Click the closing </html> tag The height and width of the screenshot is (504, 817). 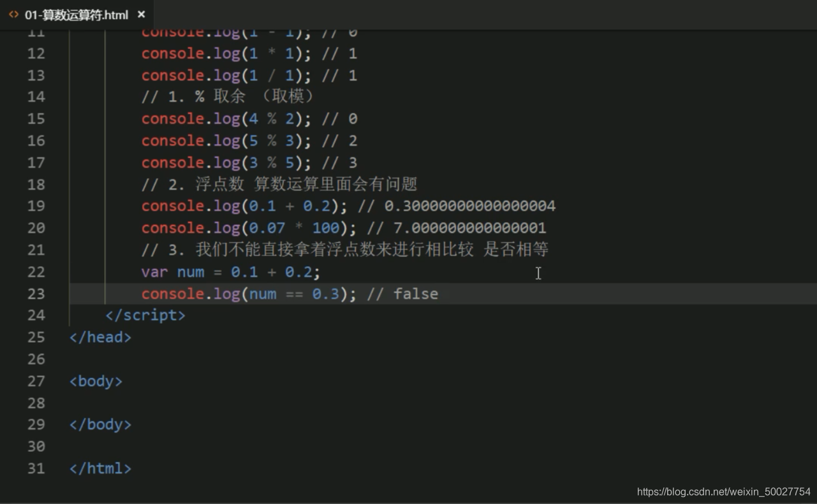click(x=100, y=468)
